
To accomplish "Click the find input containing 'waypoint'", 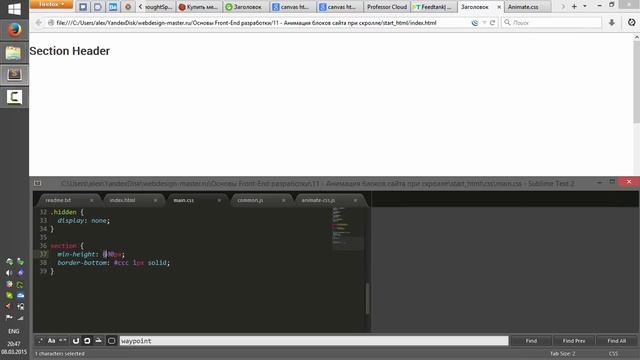I will [x=313, y=340].
